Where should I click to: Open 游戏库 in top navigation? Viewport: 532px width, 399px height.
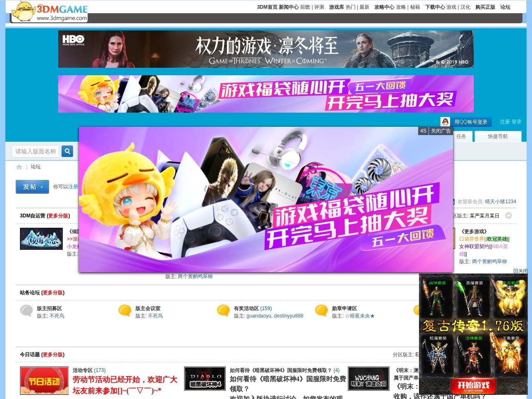click(x=336, y=7)
